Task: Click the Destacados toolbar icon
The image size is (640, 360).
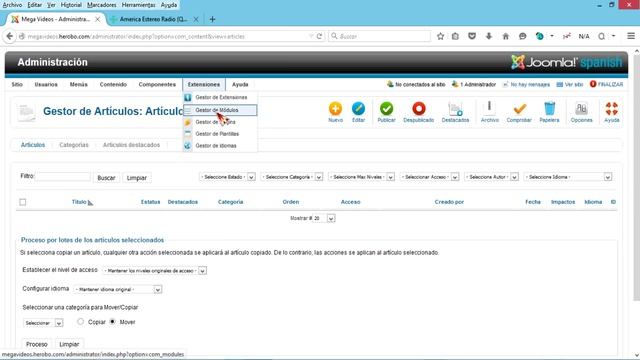Action: click(455, 109)
